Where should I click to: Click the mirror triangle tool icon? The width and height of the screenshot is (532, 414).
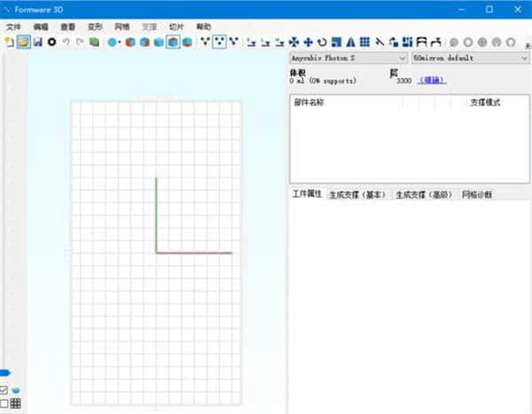click(x=350, y=42)
